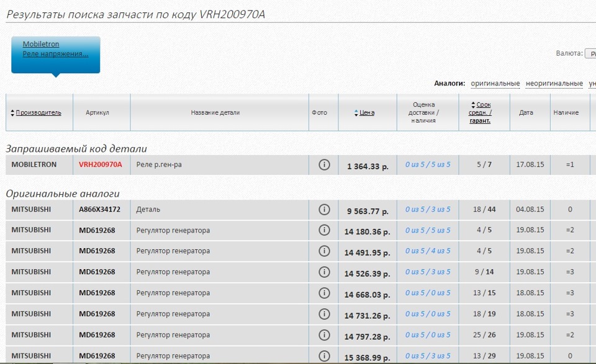Select Дата column header
596x364 pixels.
point(526,113)
